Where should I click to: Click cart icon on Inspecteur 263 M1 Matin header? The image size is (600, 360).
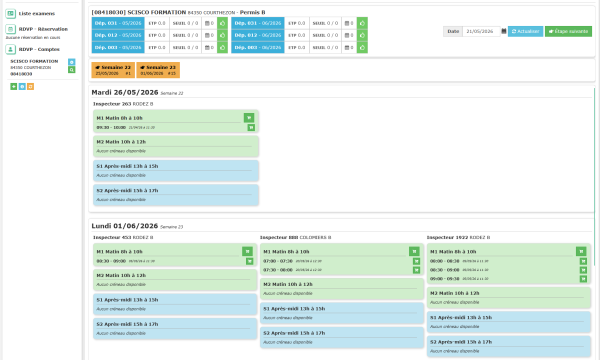click(249, 118)
